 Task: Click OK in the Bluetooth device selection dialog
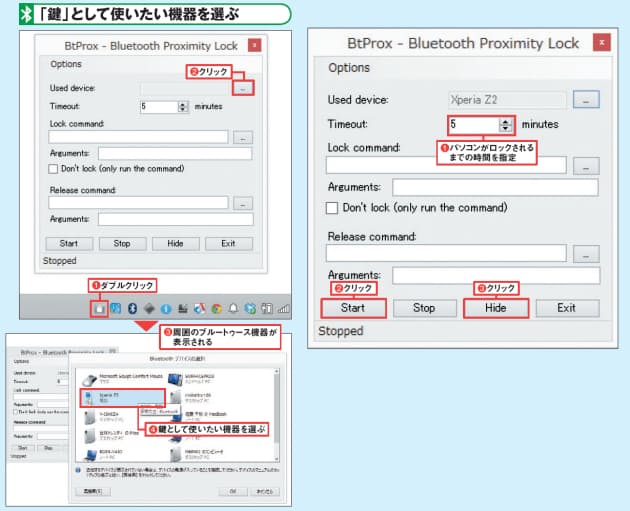pos(233,491)
